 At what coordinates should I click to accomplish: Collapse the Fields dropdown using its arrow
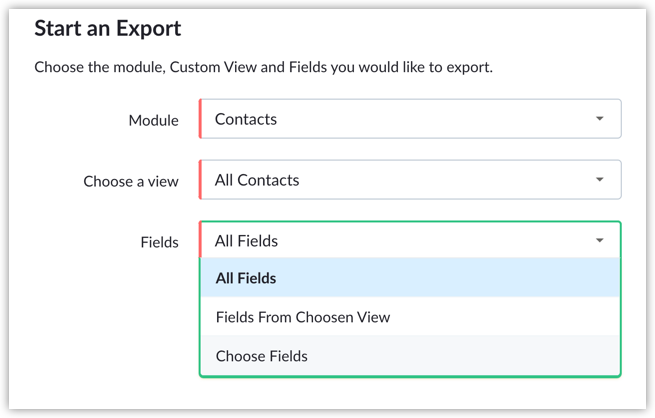[599, 241]
